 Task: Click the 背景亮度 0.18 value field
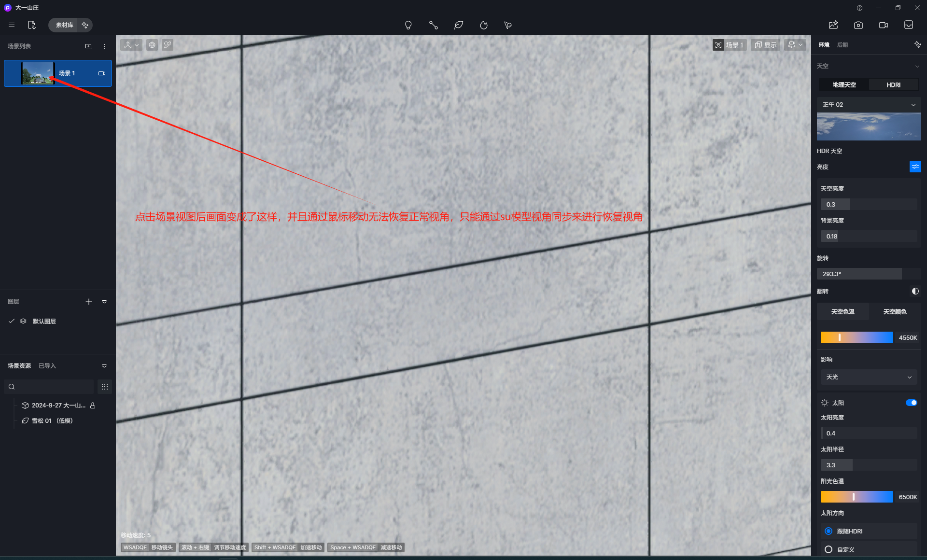[x=869, y=236]
